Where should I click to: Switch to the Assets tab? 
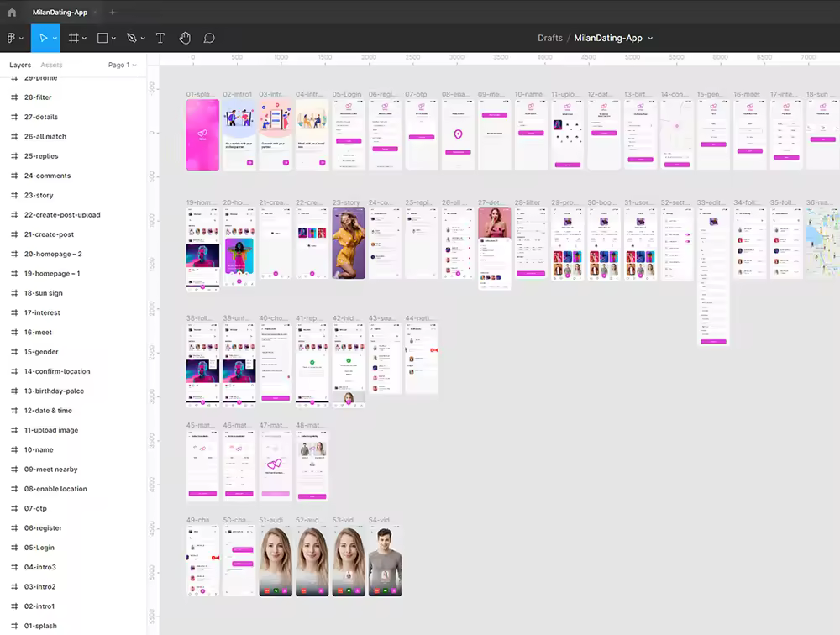(51, 65)
